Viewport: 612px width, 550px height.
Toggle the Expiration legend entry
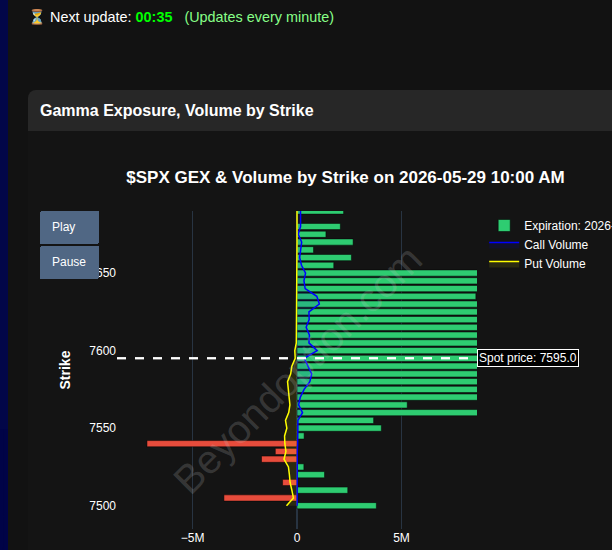[x=550, y=226]
